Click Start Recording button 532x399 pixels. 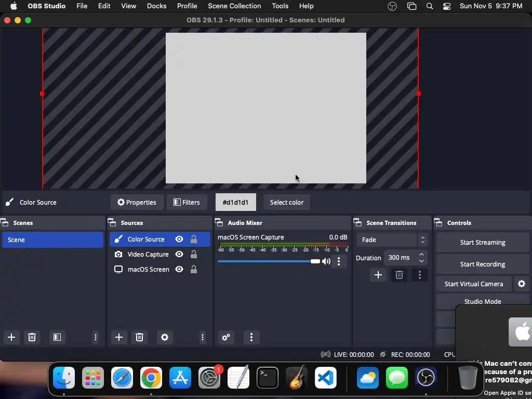[483, 264]
